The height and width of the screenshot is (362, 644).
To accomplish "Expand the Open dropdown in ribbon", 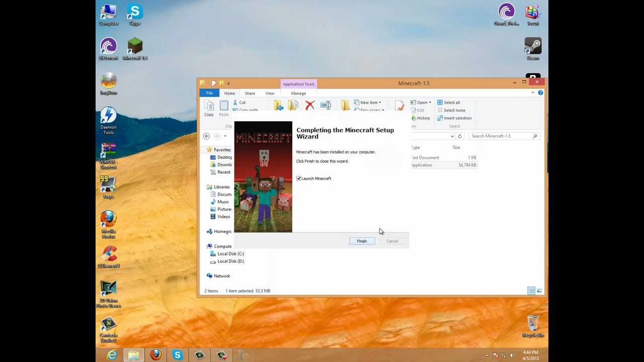I will coord(421,103).
